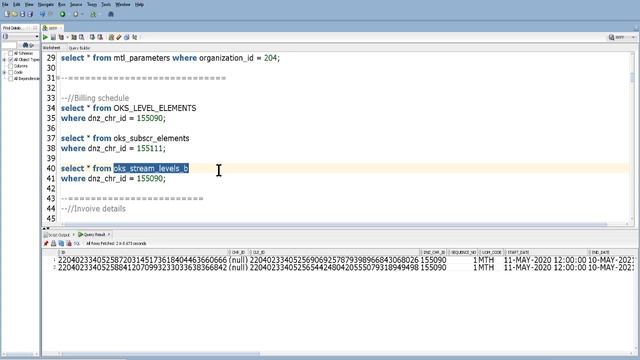Screen dimensions: 640x360
Task: Toggle the All Dependencies checkbox
Action: (11, 78)
